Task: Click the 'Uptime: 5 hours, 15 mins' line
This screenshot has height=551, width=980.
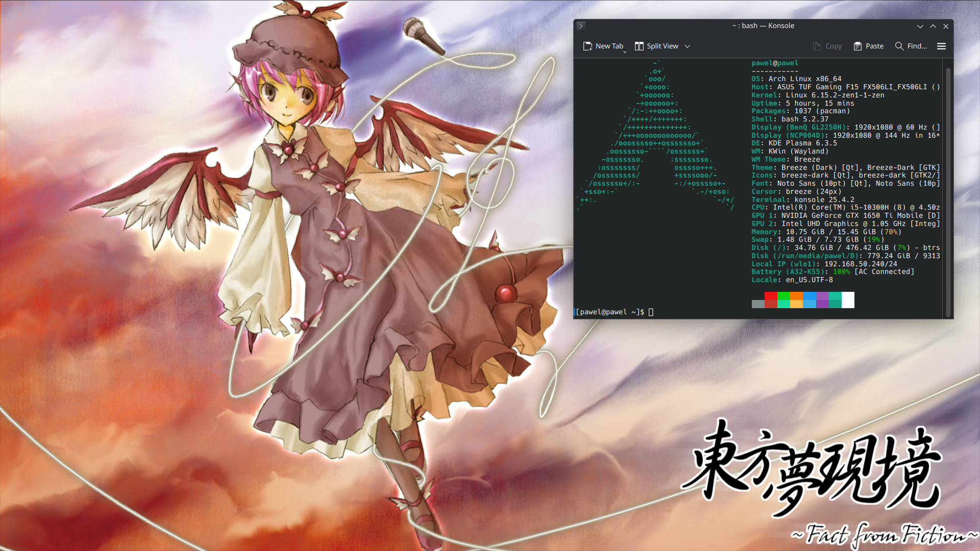Action: pyautogui.click(x=802, y=104)
